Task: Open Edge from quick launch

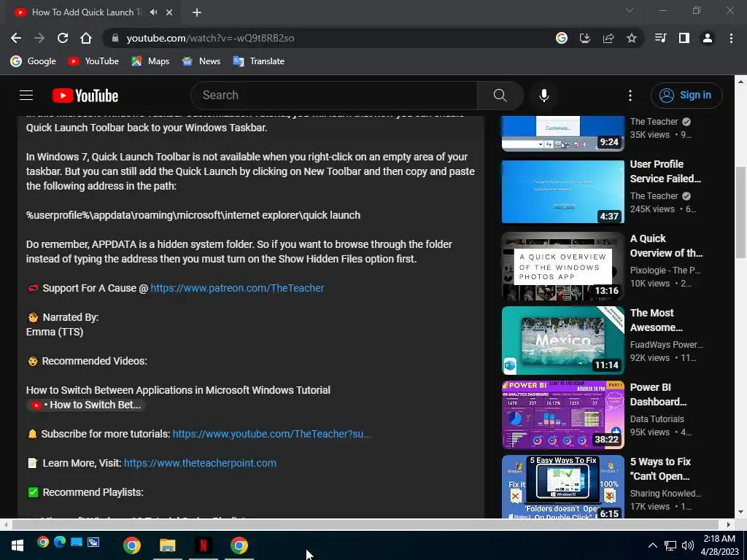Action: [x=60, y=542]
